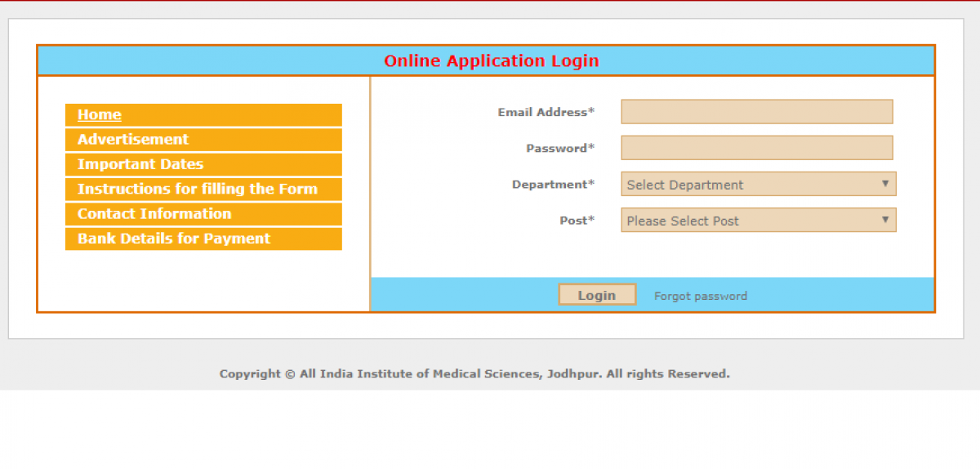The height and width of the screenshot is (469, 980).
Task: Click the AIIMS Jodhpur copyright footer text
Action: pos(474,374)
